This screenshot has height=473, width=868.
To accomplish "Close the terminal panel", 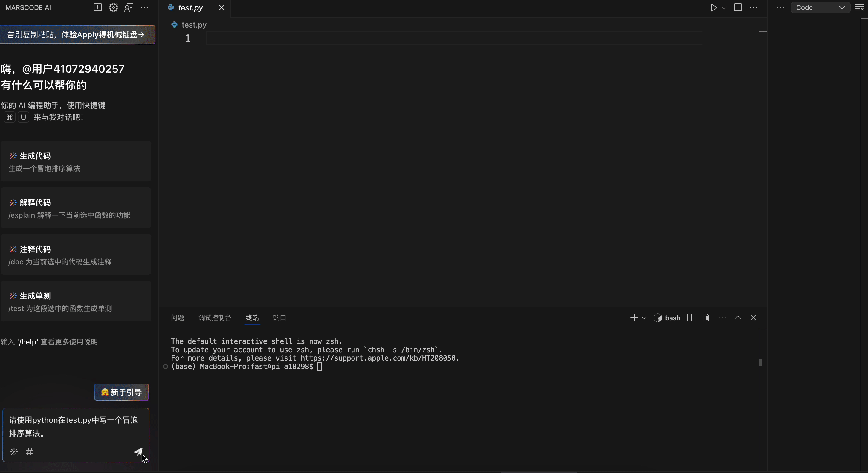I will click(753, 318).
